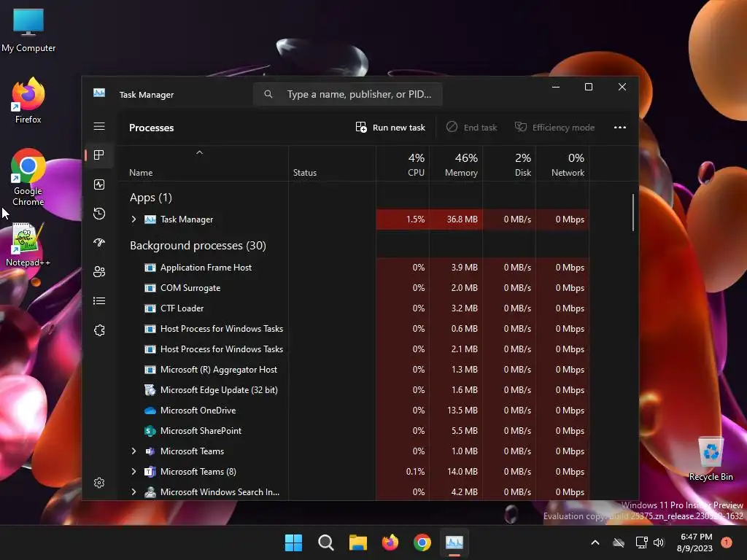Viewport: 747px width, 560px height.
Task: Select the COM Surrogate process row
Action: tap(354, 287)
